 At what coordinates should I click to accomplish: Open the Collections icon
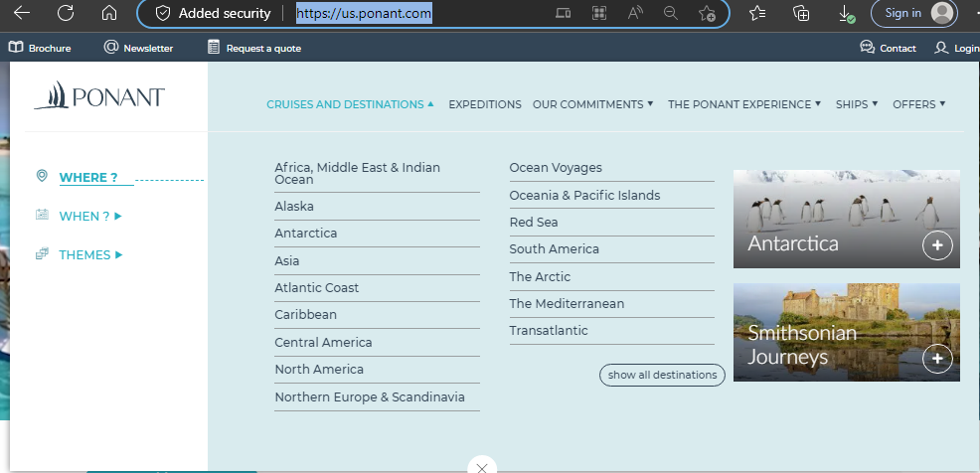tap(801, 13)
